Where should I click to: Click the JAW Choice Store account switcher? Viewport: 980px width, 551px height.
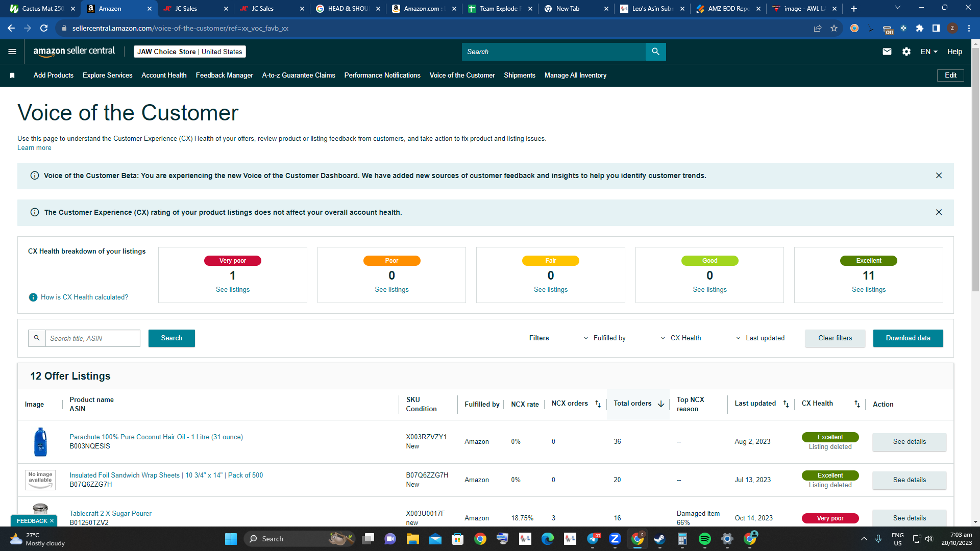190,52
